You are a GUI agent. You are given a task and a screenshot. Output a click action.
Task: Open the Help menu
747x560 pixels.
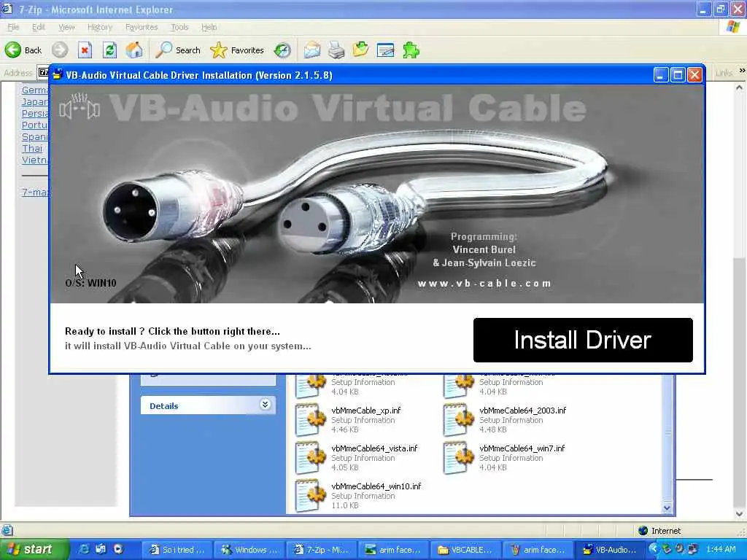pos(209,27)
